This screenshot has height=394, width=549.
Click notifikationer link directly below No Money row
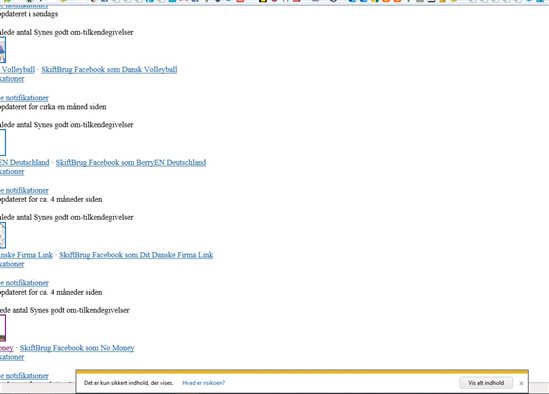click(x=12, y=357)
